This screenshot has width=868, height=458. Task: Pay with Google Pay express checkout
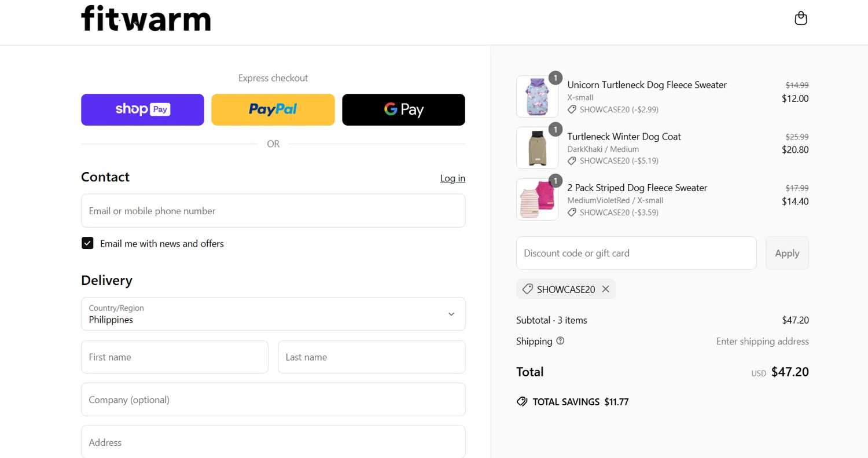point(404,109)
